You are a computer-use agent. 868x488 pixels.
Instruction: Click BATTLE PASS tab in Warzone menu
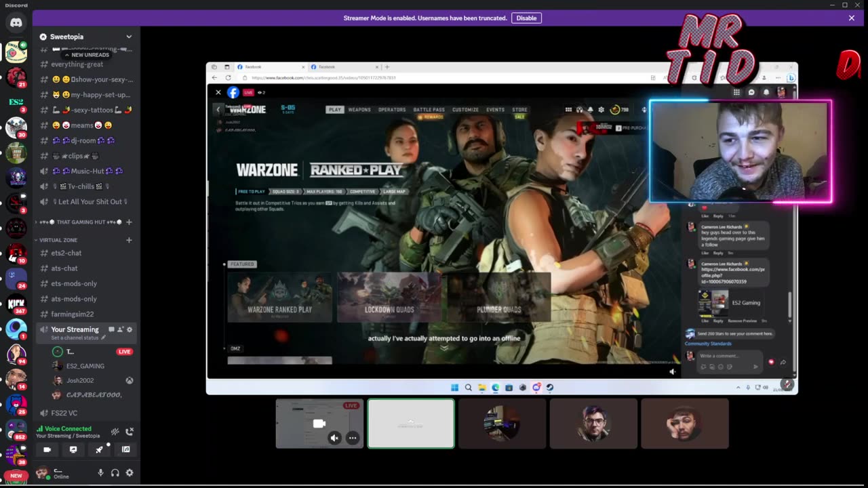pyautogui.click(x=429, y=109)
